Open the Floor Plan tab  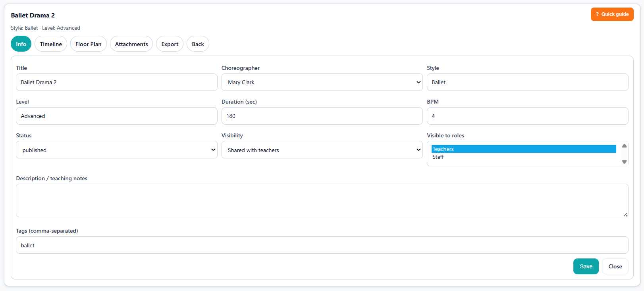(x=88, y=44)
